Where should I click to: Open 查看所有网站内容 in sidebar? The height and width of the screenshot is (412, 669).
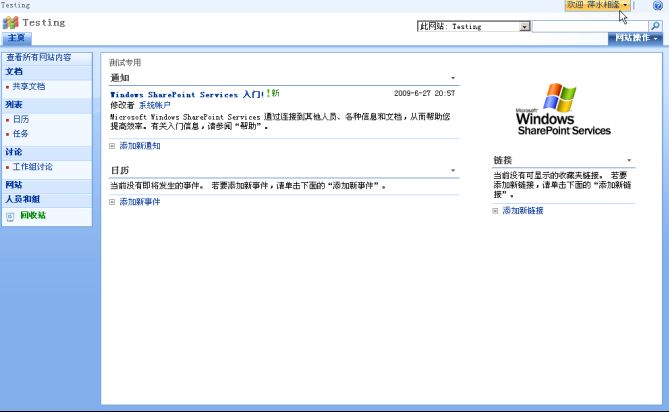coord(39,57)
